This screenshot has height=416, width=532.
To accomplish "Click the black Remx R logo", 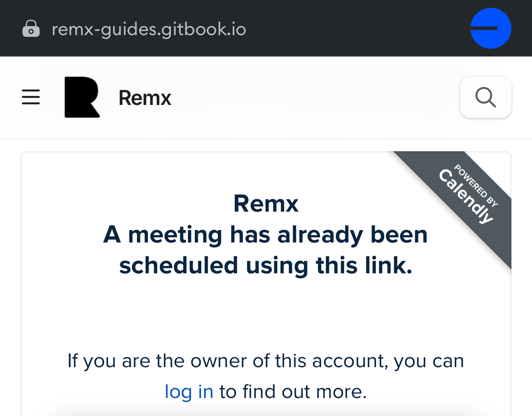I will tap(82, 97).
